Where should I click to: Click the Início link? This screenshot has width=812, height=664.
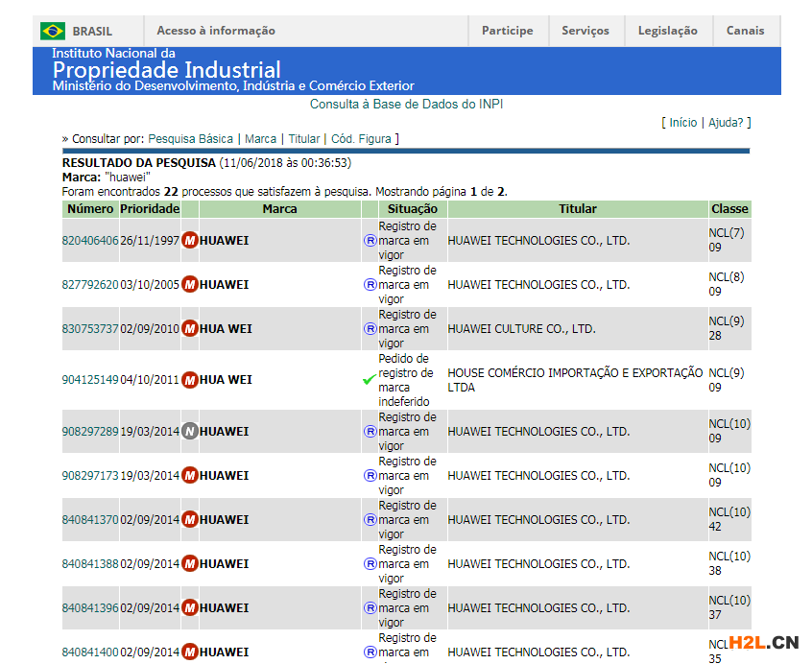683,123
